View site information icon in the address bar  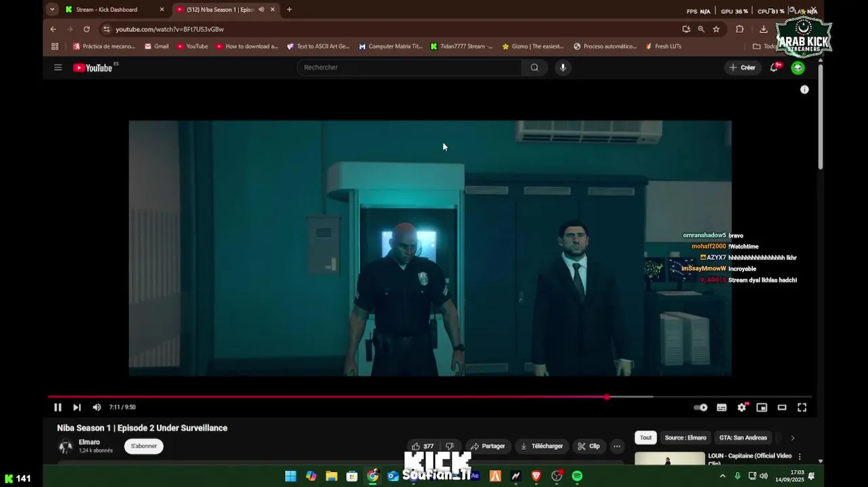(106, 29)
